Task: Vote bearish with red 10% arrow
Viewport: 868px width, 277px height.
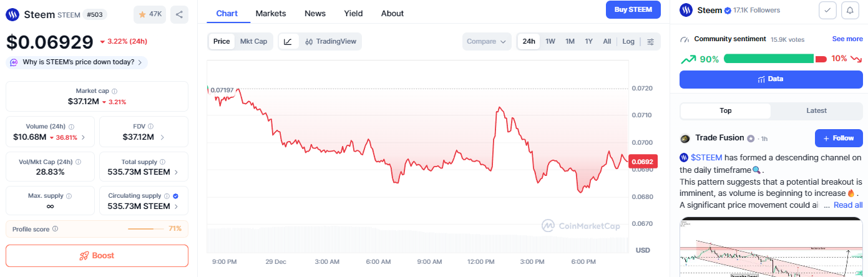Action: (857, 59)
